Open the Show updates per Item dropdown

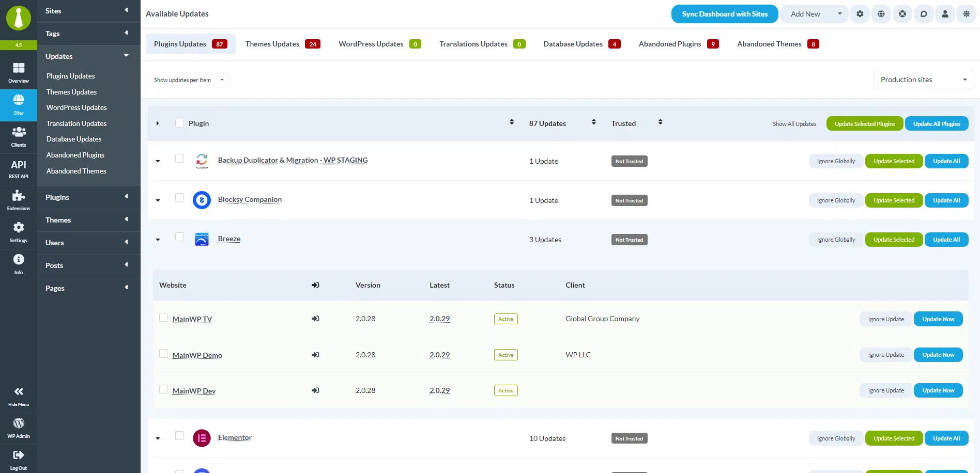point(189,80)
